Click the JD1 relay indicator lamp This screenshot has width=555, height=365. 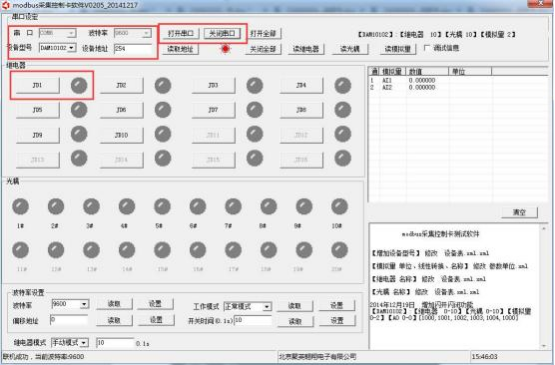[79, 85]
